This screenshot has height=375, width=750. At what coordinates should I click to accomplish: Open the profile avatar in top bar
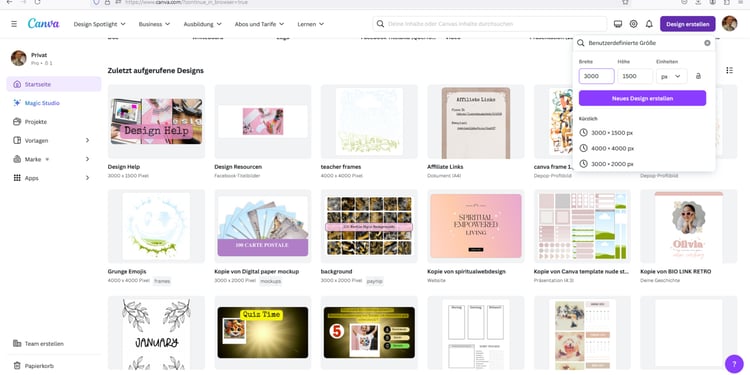coord(729,23)
